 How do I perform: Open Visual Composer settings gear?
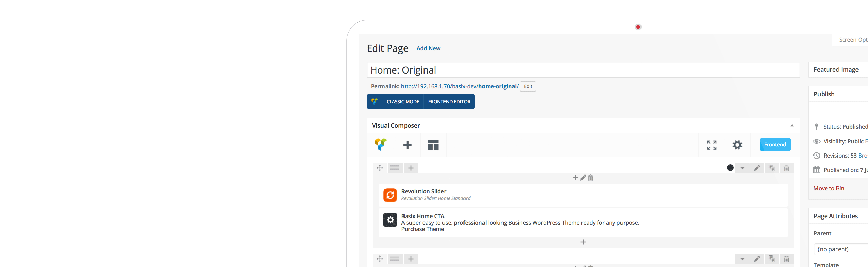pos(737,145)
